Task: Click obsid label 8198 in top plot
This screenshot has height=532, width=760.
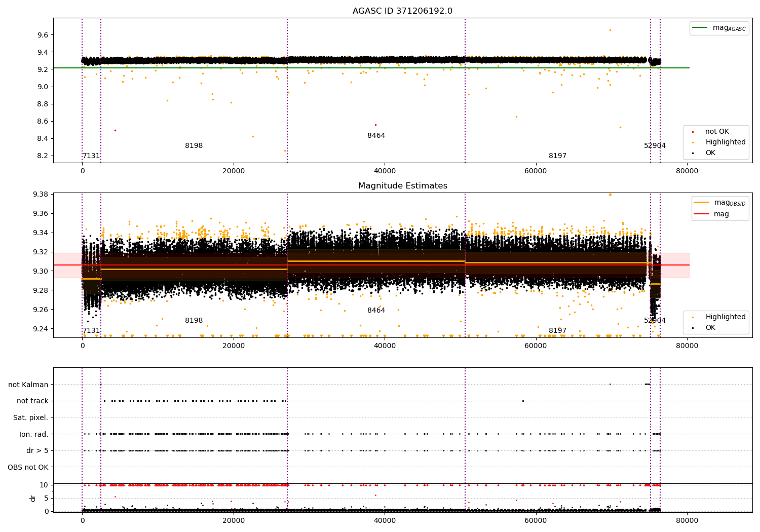Action: click(x=194, y=146)
